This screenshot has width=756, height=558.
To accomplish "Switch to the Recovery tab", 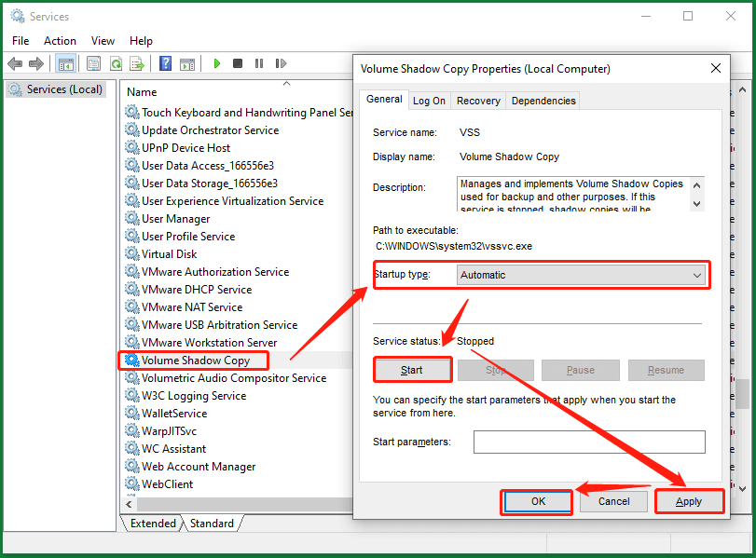I will coord(478,101).
